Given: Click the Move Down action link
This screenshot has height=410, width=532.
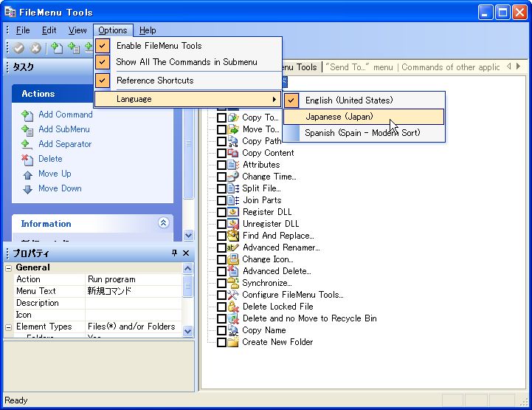Looking at the screenshot, I should (x=60, y=188).
